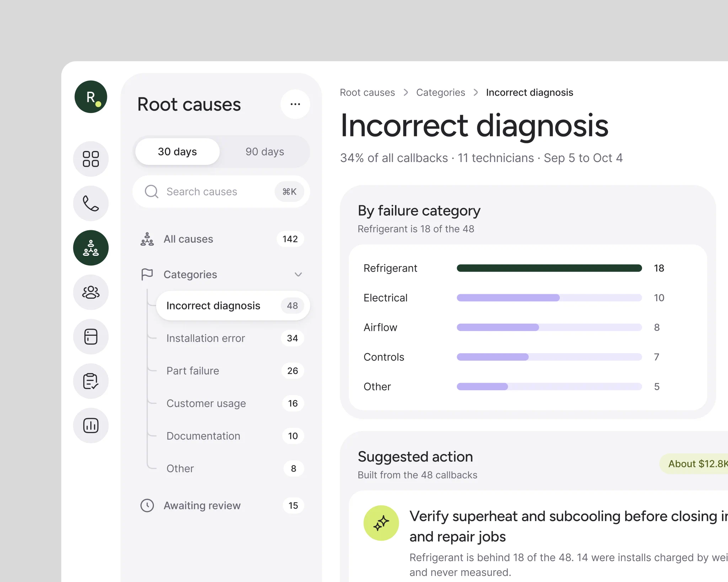Select Customer usage category
The height and width of the screenshot is (582, 728).
(x=233, y=403)
